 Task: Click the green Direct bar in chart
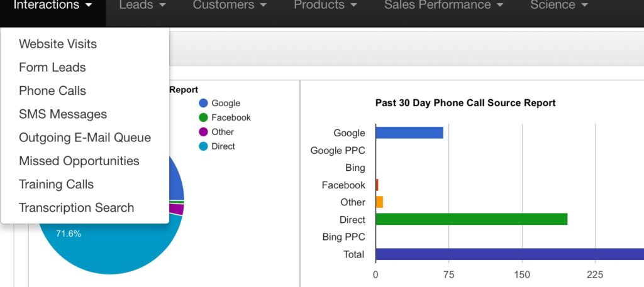(471, 219)
